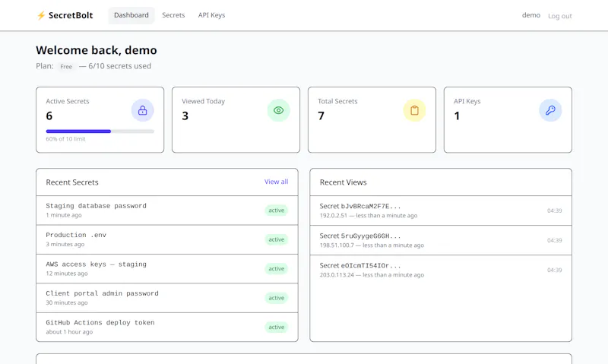The width and height of the screenshot is (608, 364).
Task: Click the demo username in header
Action: 530,15
